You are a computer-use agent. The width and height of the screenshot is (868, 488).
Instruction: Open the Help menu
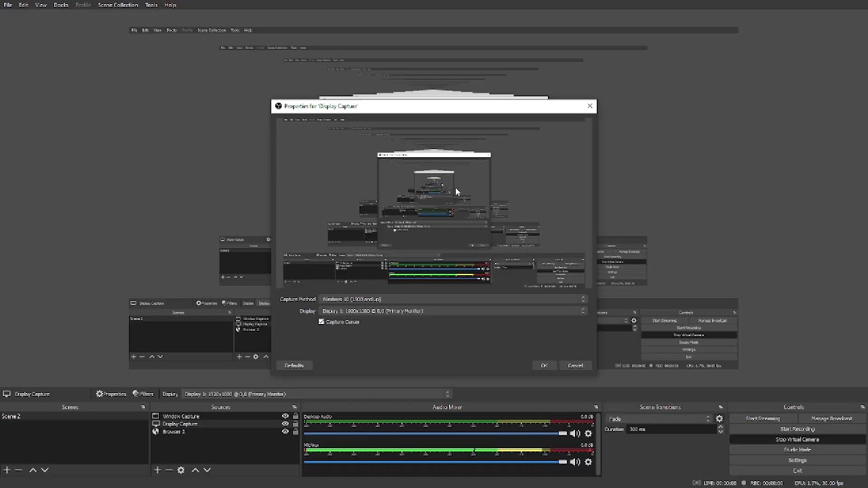pyautogui.click(x=170, y=5)
